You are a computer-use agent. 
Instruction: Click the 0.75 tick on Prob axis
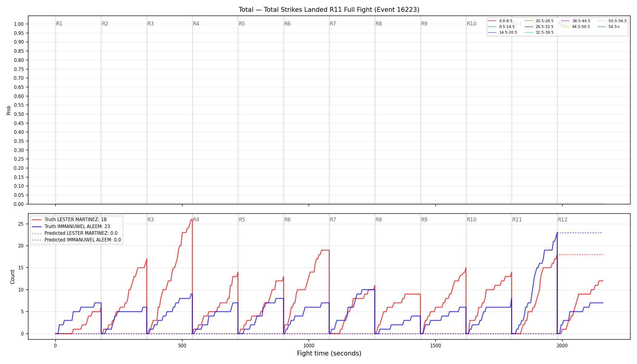(x=19, y=69)
